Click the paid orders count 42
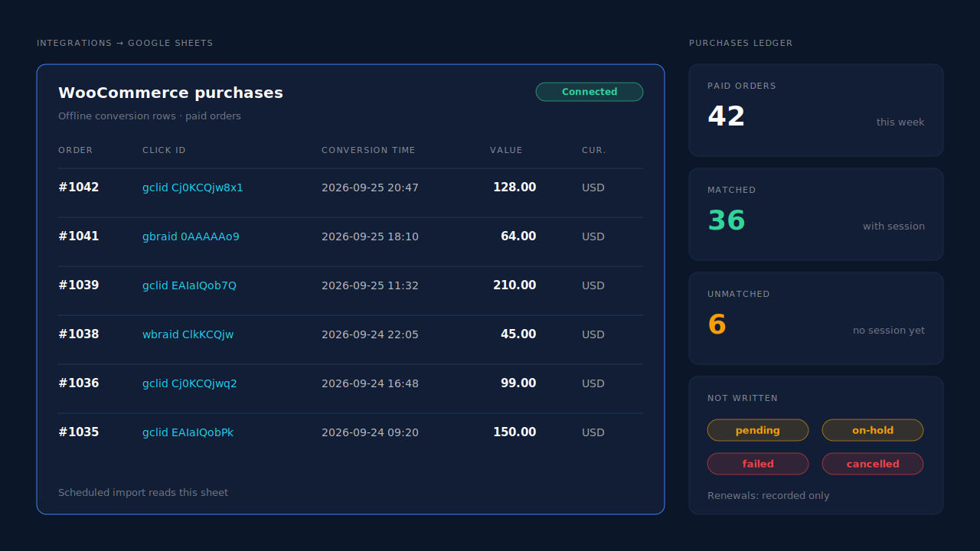This screenshot has height=551, width=980. pos(727,116)
